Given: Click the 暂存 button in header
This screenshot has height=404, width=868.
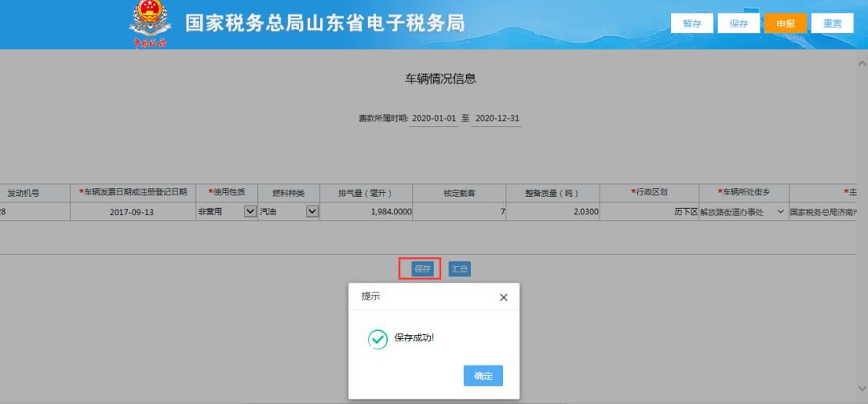Looking at the screenshot, I should (691, 24).
